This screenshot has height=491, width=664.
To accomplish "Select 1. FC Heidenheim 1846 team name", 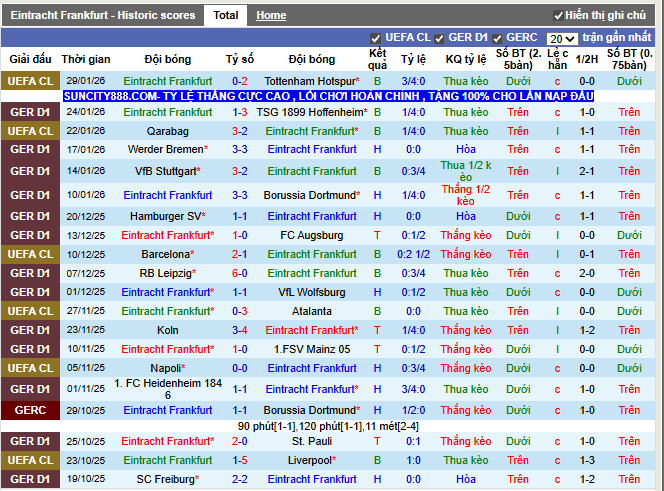I will click(168, 389).
